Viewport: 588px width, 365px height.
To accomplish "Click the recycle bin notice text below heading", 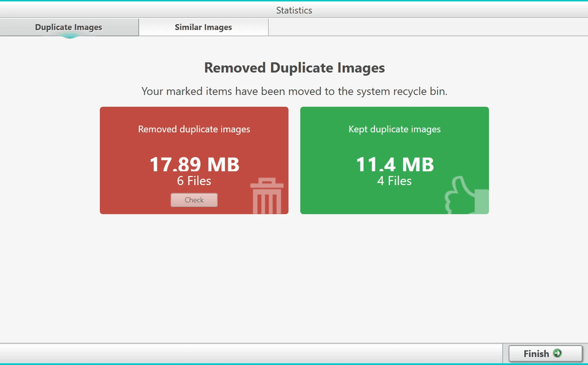I will 294,91.
